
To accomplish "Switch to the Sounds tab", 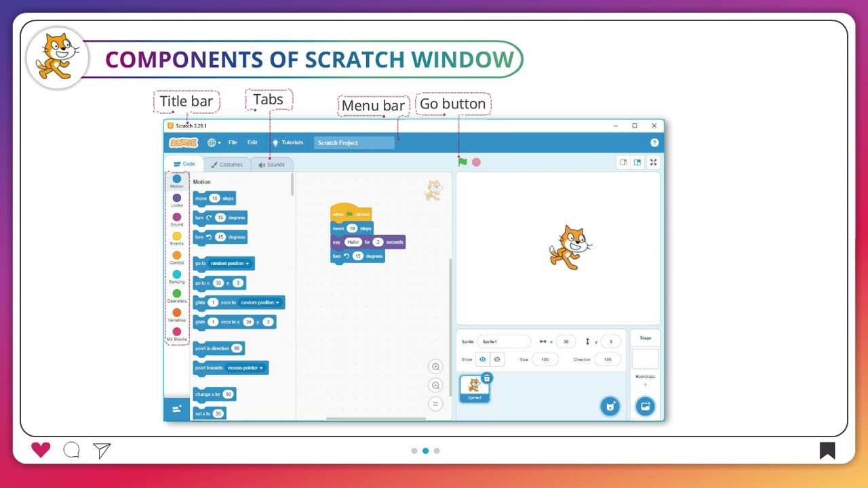I will pos(272,164).
